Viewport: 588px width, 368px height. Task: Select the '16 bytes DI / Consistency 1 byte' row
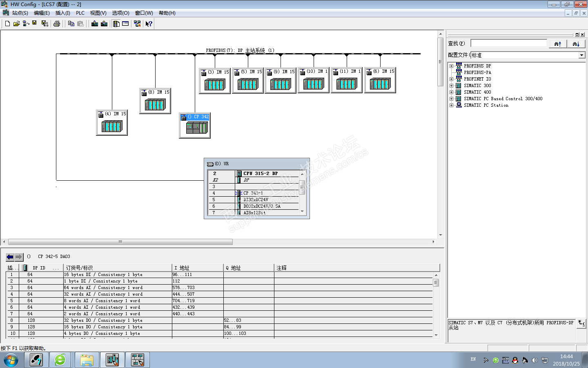point(220,275)
